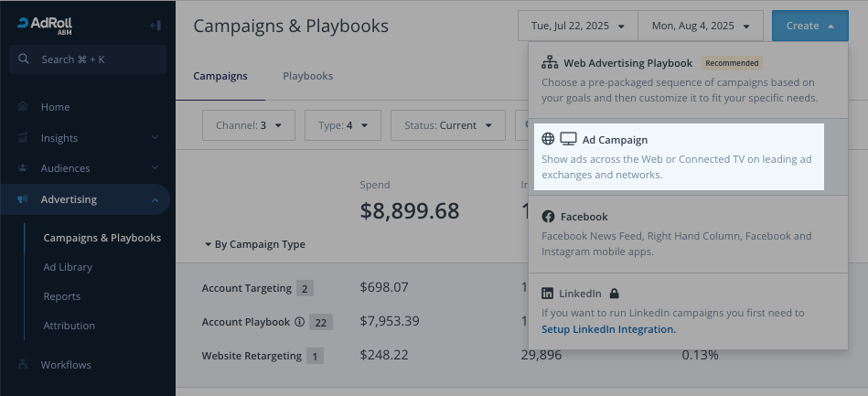Click the Create button
This screenshot has width=868, height=396.
click(x=809, y=26)
